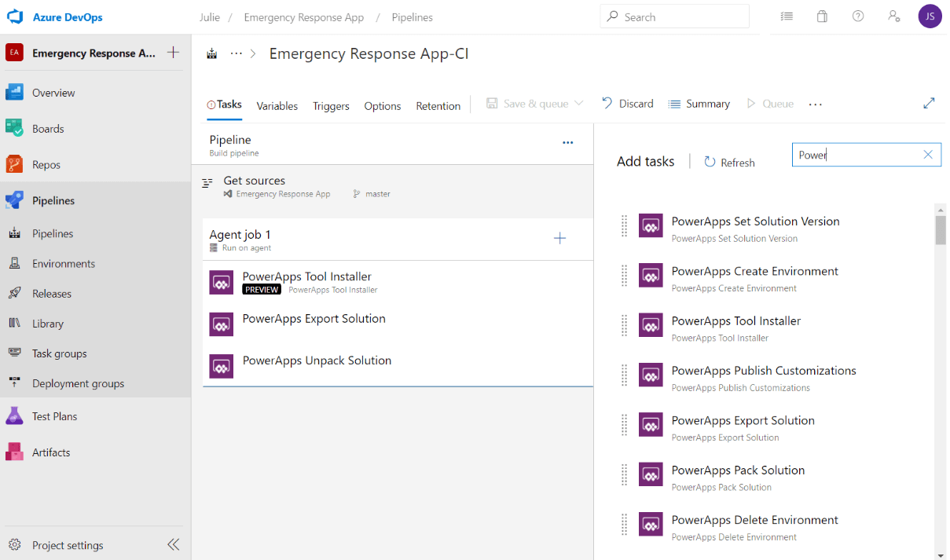The height and width of the screenshot is (560, 950).
Task: Open the Marketplace shopping bag icon
Action: 822,16
